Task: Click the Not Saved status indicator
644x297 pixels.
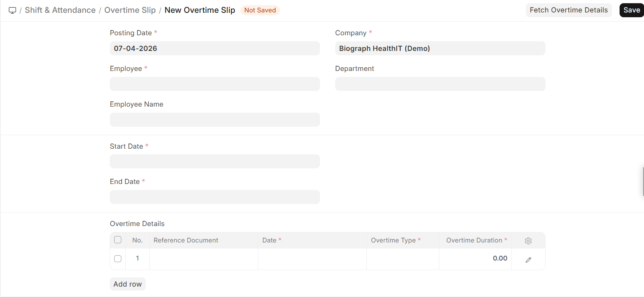Action: pos(260,10)
